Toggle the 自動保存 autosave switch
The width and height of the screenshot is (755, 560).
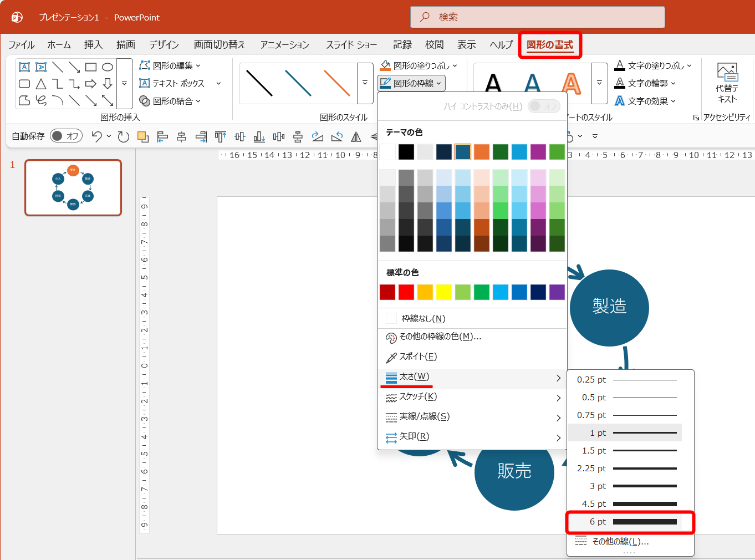coord(66,136)
